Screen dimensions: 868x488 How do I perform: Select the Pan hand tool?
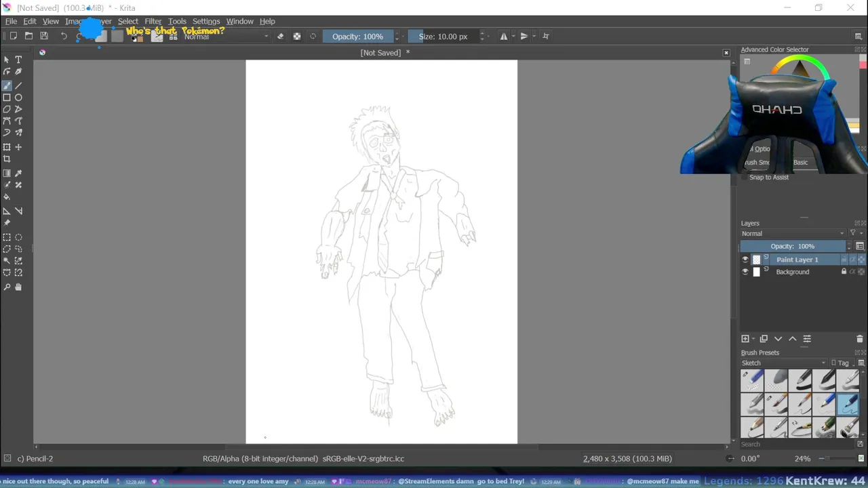click(x=18, y=287)
